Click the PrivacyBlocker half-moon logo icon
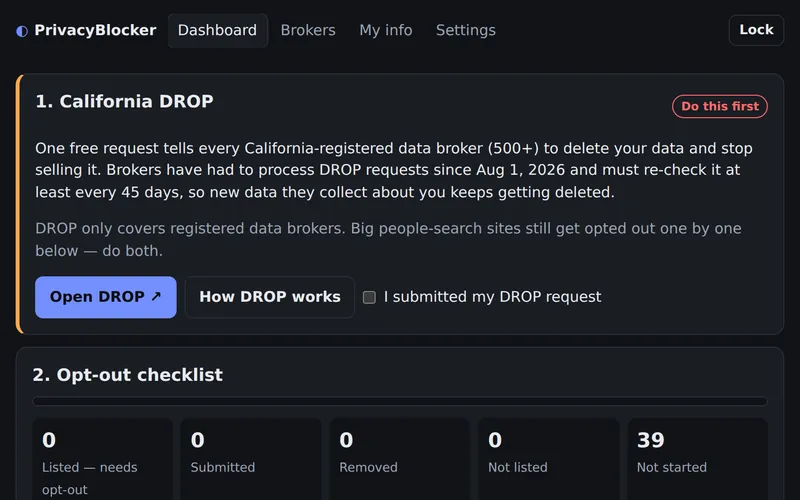 22,31
